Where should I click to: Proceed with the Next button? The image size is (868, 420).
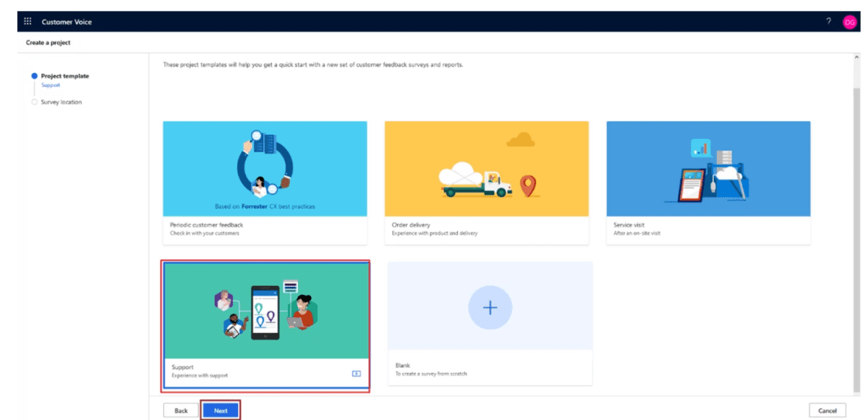[220, 410]
